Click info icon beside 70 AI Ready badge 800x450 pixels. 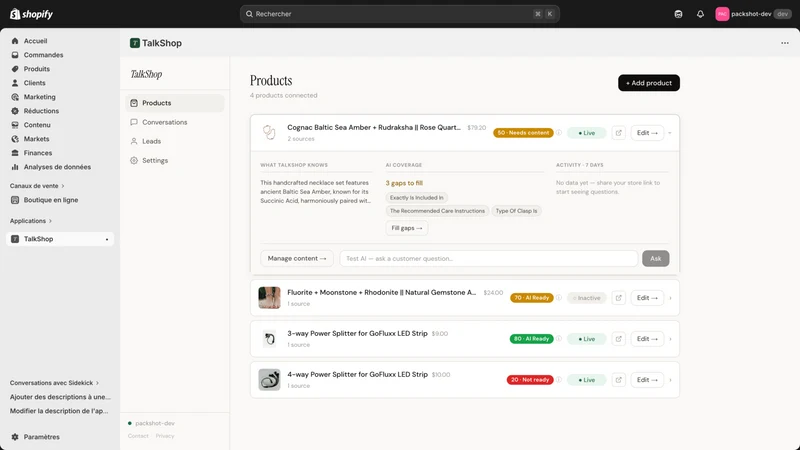coord(559,297)
